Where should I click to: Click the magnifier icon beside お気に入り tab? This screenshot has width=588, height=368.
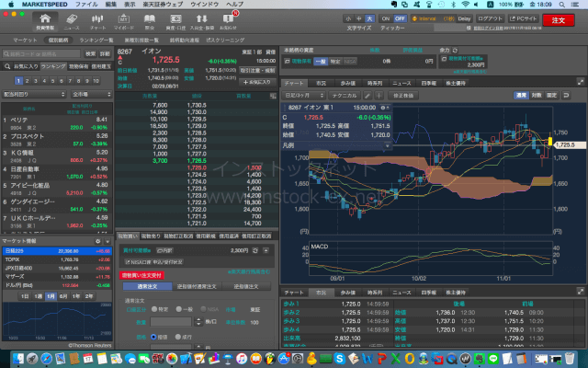7,66
